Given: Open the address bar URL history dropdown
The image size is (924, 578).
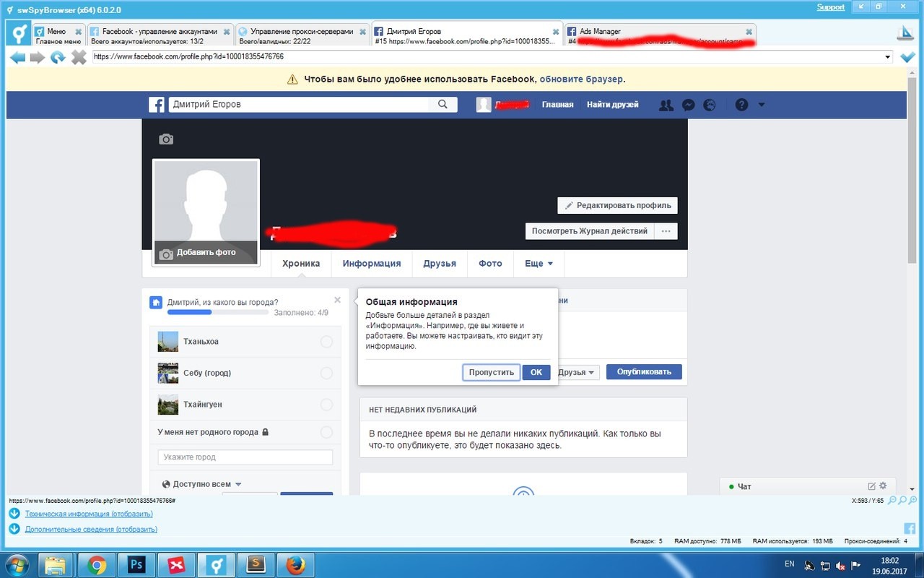Looking at the screenshot, I should tap(888, 56).
